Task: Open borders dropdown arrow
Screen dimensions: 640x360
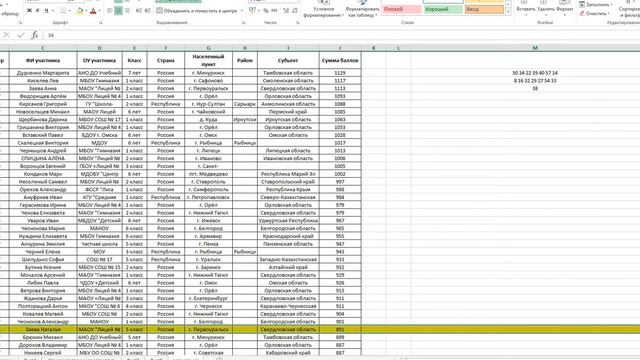Action: pyautogui.click(x=69, y=11)
